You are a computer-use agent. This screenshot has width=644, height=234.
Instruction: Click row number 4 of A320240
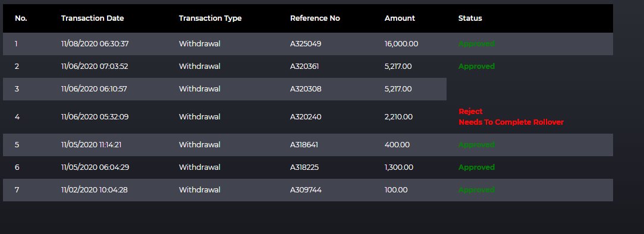[17, 117]
